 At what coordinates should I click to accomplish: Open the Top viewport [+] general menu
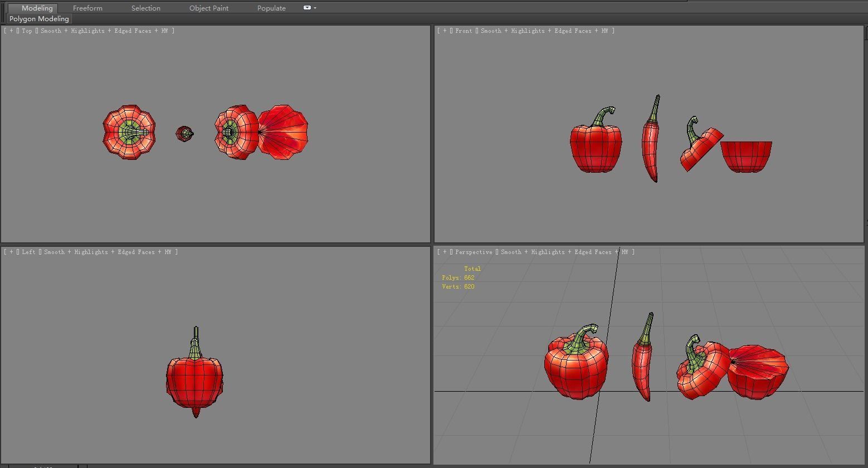pyautogui.click(x=11, y=31)
